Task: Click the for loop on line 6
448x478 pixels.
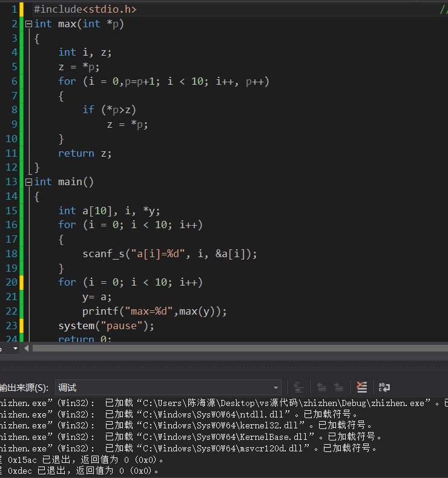Action: pos(163,82)
